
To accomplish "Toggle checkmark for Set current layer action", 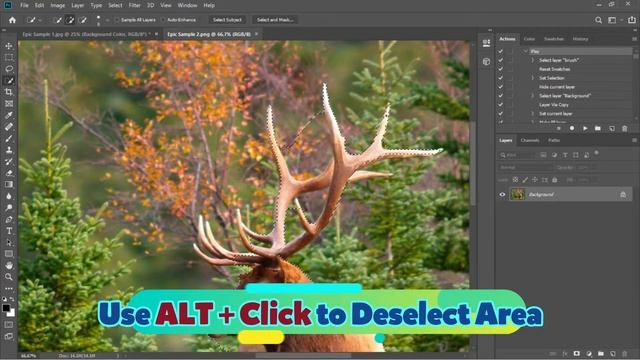I will point(500,114).
